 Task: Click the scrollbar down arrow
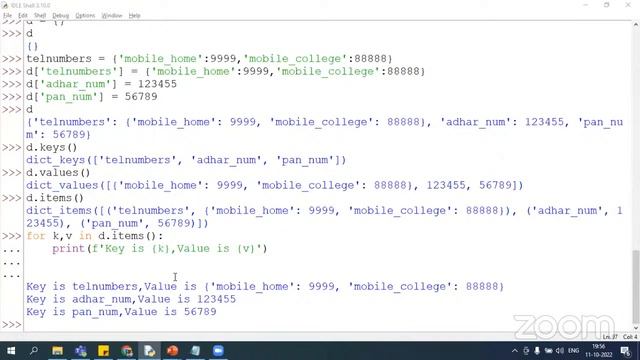click(636, 328)
